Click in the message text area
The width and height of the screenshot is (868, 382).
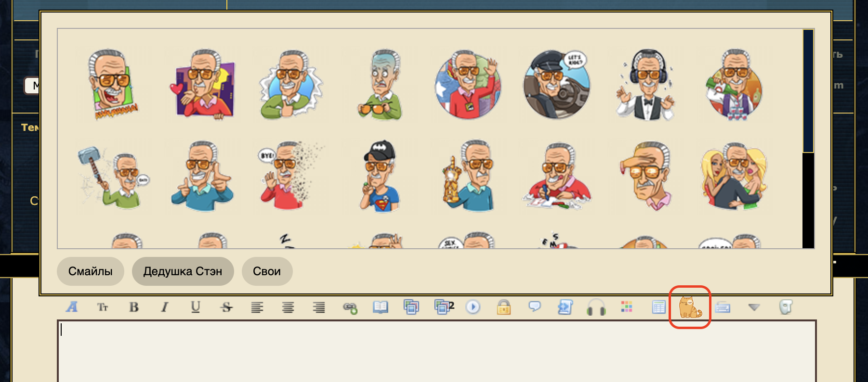pos(437,351)
